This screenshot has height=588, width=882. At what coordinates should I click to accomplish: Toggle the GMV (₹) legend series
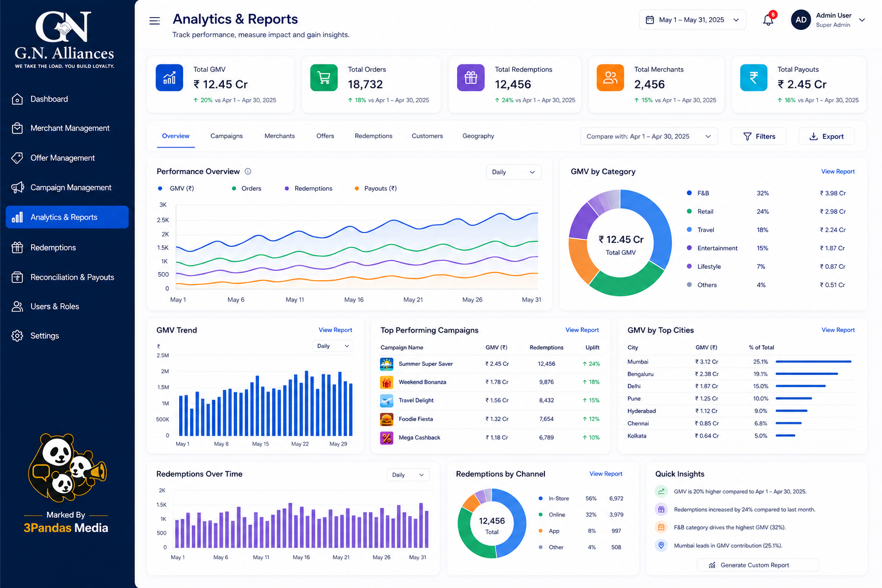[176, 188]
